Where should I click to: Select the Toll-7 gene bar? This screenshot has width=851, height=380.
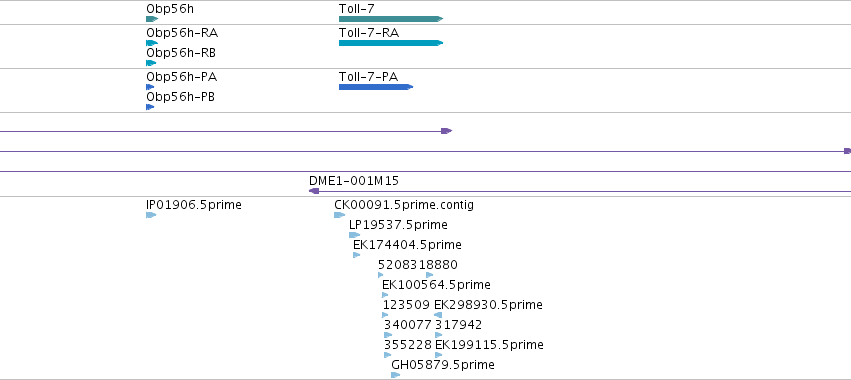391,19
